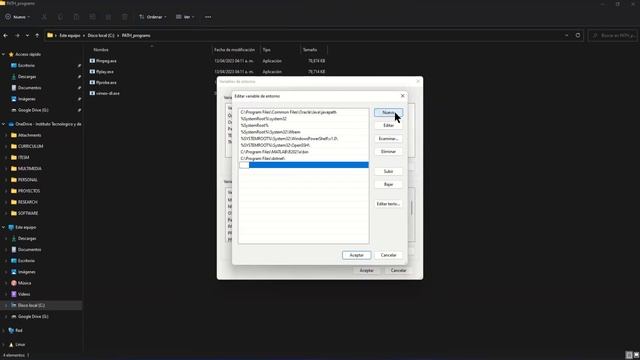Viewport: 640px width, 360px height.
Task: Click Este equipo in the address bar
Action: click(70, 36)
